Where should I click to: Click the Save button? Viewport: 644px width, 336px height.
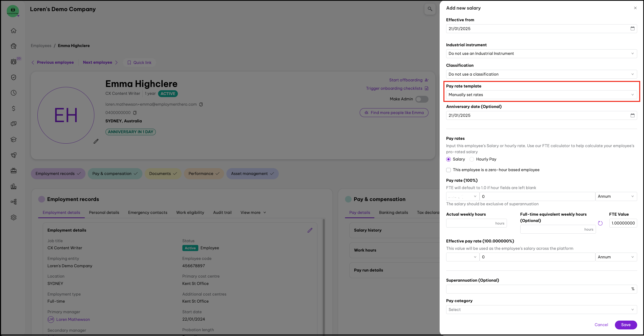(626, 325)
